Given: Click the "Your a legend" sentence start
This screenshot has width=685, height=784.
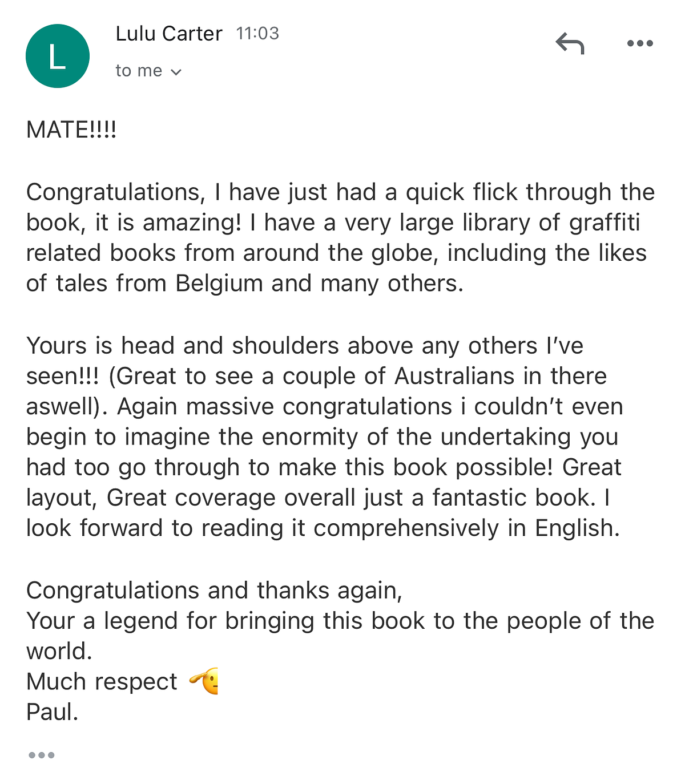Looking at the screenshot, I should pos(103,621).
